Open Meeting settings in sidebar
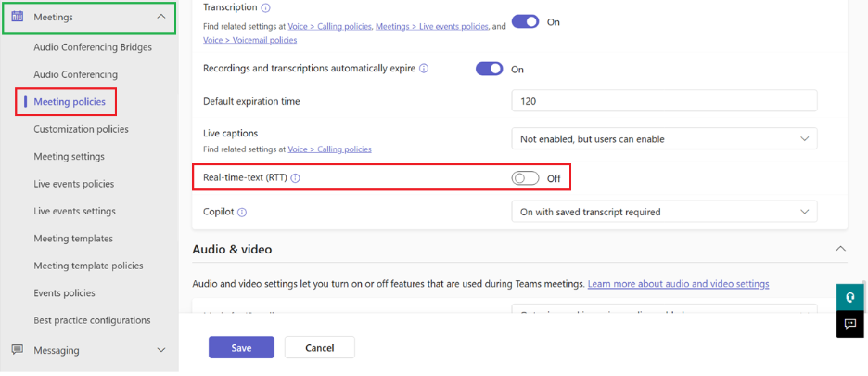 click(x=69, y=156)
